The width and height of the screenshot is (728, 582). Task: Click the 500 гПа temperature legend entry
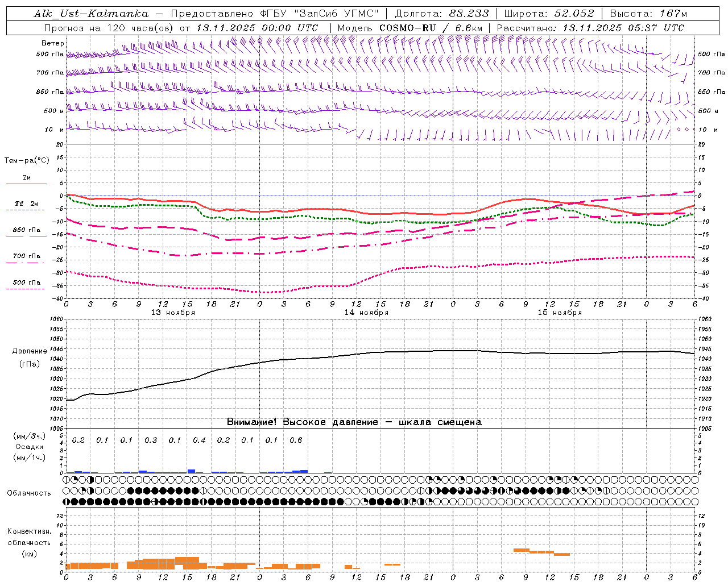(27, 282)
